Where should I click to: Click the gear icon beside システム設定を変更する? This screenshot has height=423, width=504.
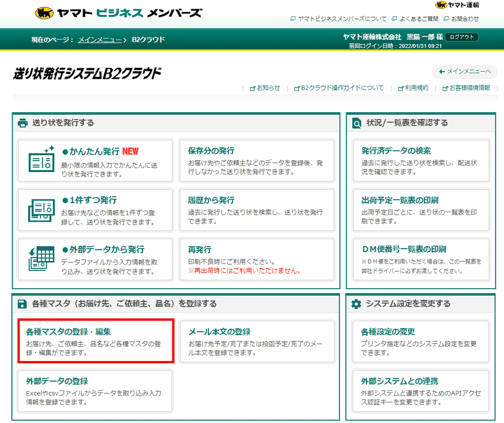click(356, 304)
